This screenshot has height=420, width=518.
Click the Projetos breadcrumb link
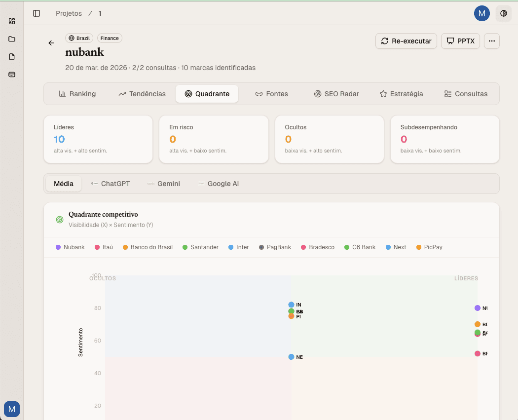point(69,13)
